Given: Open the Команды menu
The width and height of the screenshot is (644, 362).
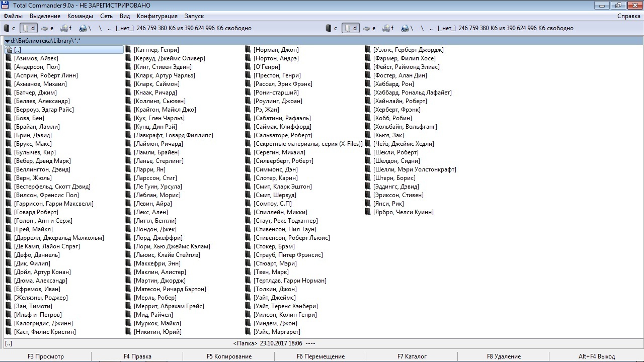Looking at the screenshot, I should point(80,16).
